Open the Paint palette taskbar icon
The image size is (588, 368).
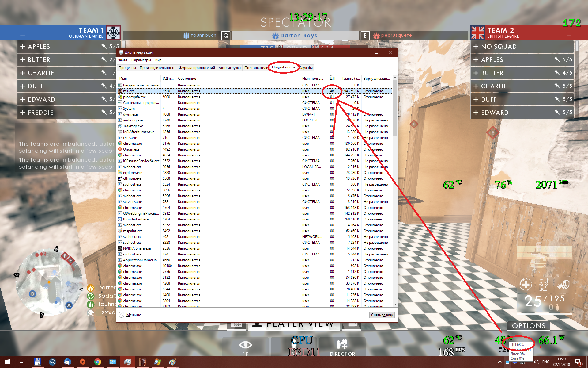tap(172, 362)
